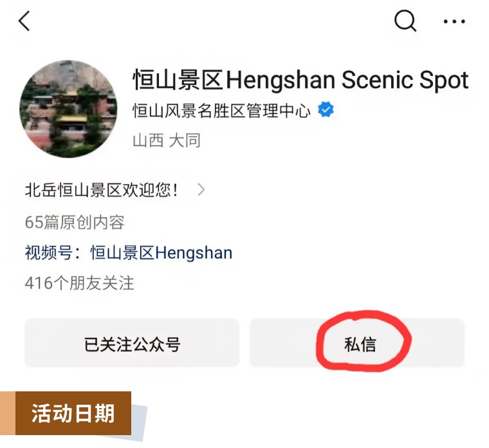Image resolution: width=489 pixels, height=448 pixels.
Task: Tap the blue verified badge icon
Action: (326, 109)
